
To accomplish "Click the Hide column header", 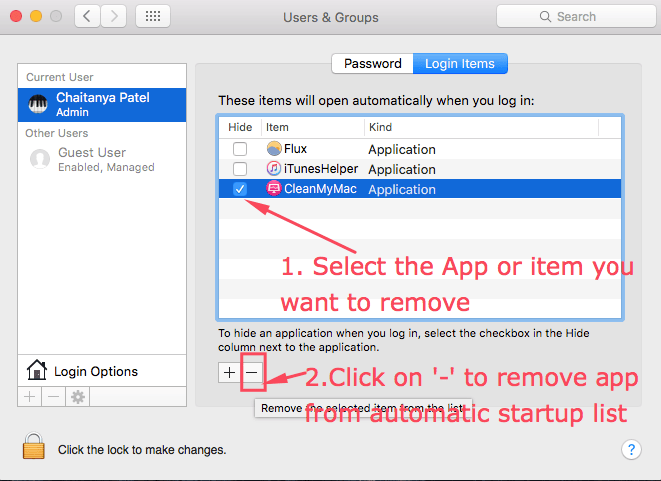I will tap(240, 127).
